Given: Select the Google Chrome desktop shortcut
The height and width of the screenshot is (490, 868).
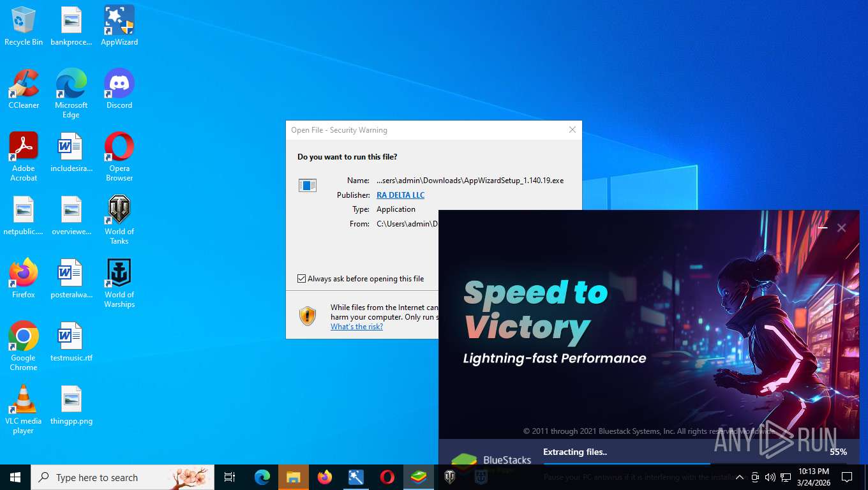Looking at the screenshot, I should (24, 346).
